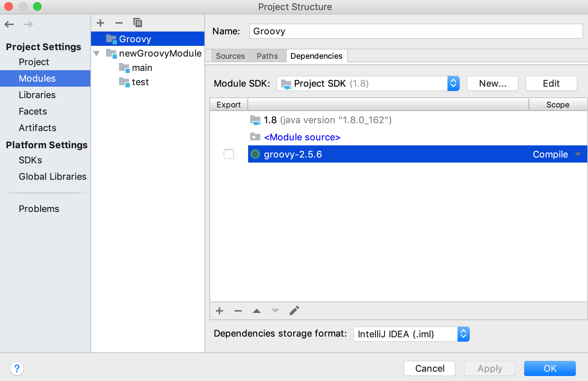Viewport: 588px width, 381px height.
Task: Toggle export checkbox for groovy-2.5.6
Action: pos(229,154)
